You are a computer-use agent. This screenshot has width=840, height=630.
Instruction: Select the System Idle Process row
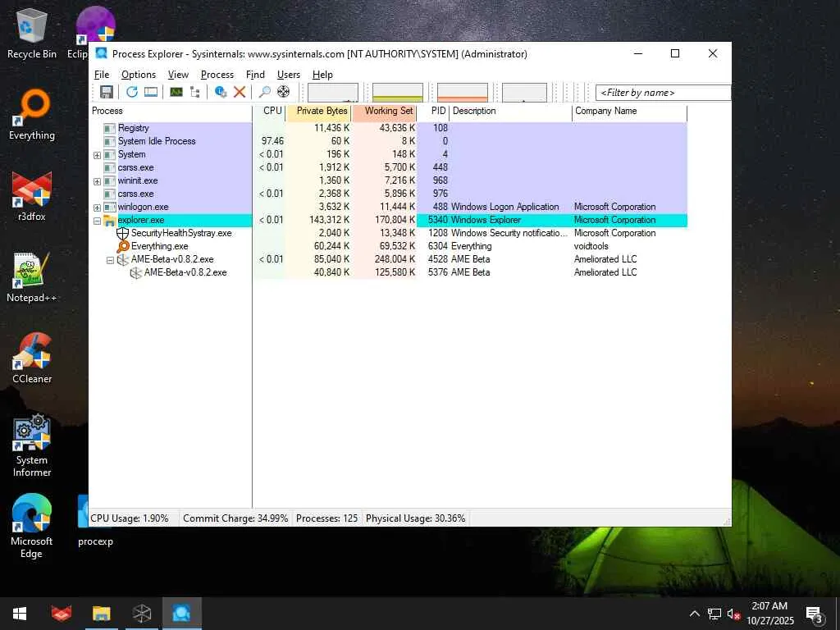388,141
